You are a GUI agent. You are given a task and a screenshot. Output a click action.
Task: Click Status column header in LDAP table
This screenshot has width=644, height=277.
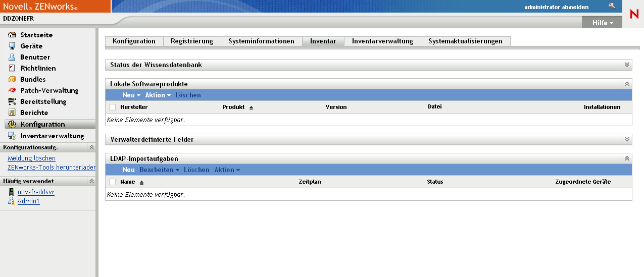[435, 182]
